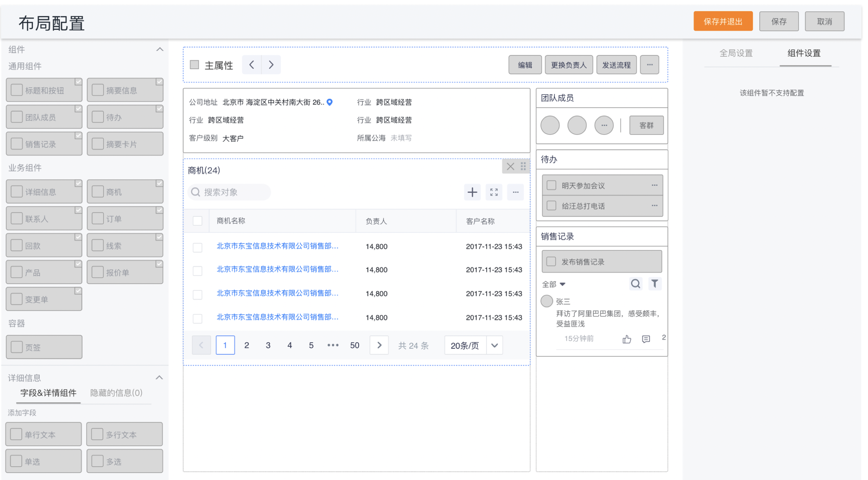The image size is (868, 480).
Task: Select the 单行文本 field type
Action: point(44,434)
